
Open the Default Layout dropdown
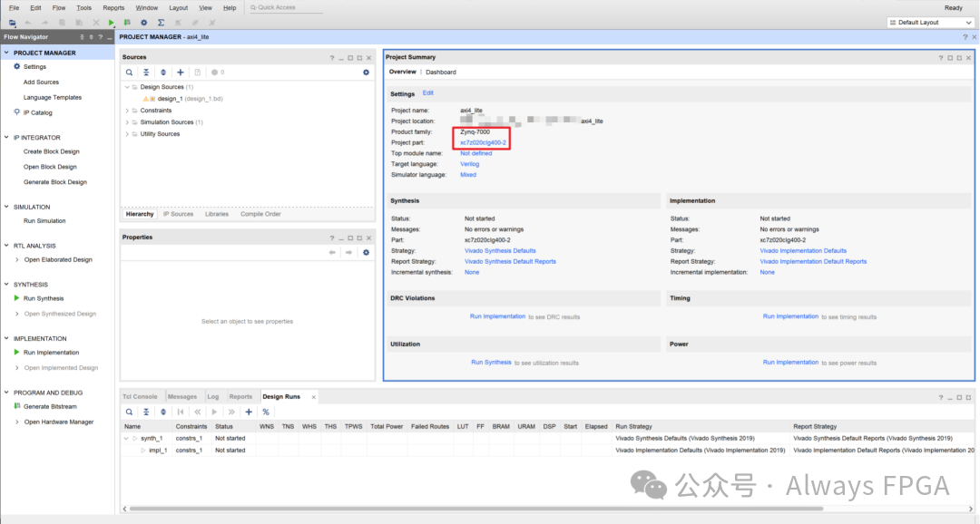click(931, 23)
